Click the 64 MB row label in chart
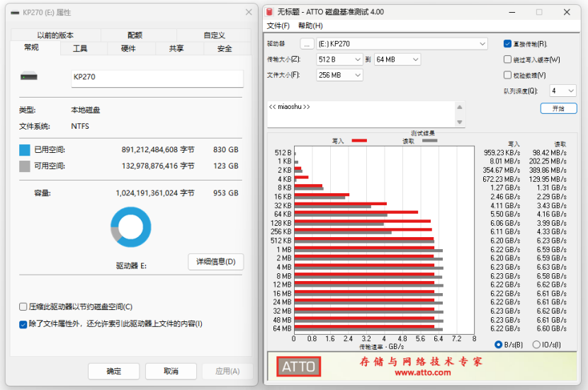Image resolution: width=588 pixels, height=390 pixels. [x=282, y=328]
